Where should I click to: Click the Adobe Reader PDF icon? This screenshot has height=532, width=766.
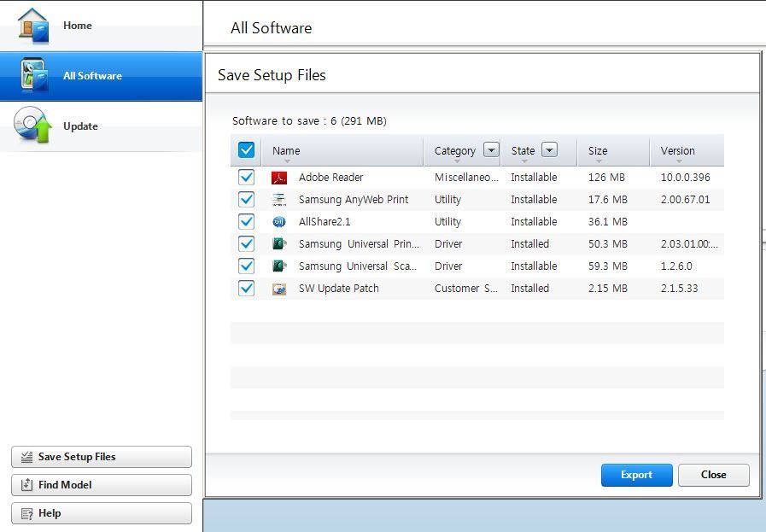tap(279, 178)
